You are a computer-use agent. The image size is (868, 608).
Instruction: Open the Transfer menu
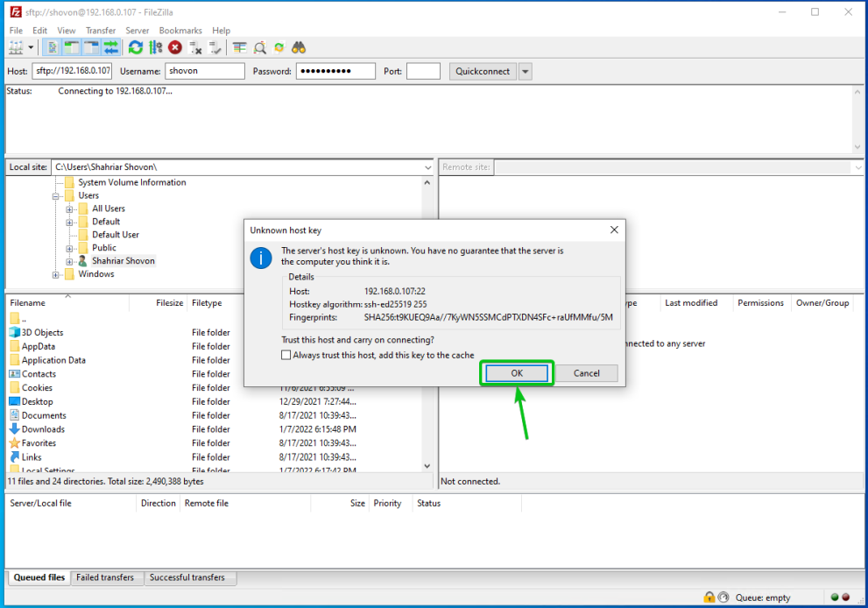pos(100,31)
